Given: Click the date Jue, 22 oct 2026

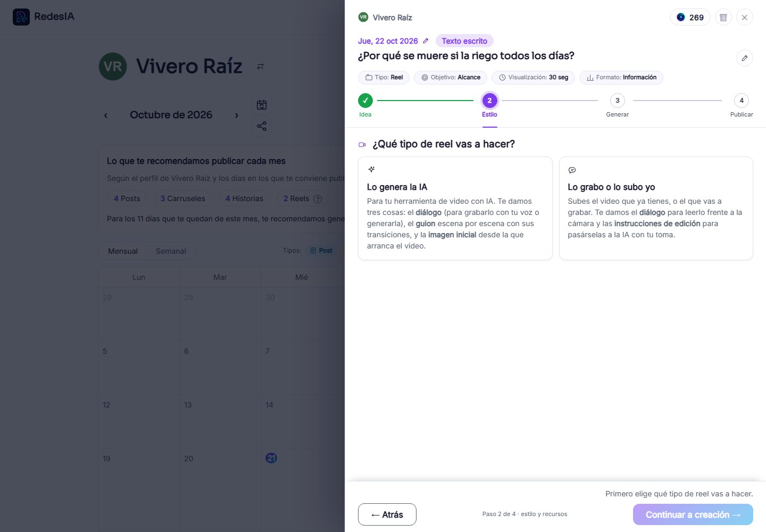Looking at the screenshot, I should (388, 41).
